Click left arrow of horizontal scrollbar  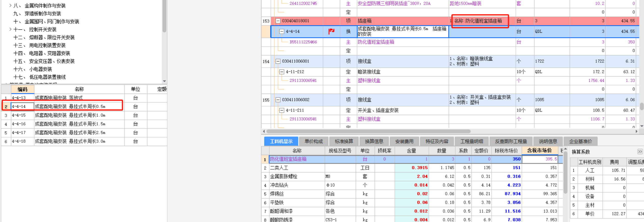264,131
